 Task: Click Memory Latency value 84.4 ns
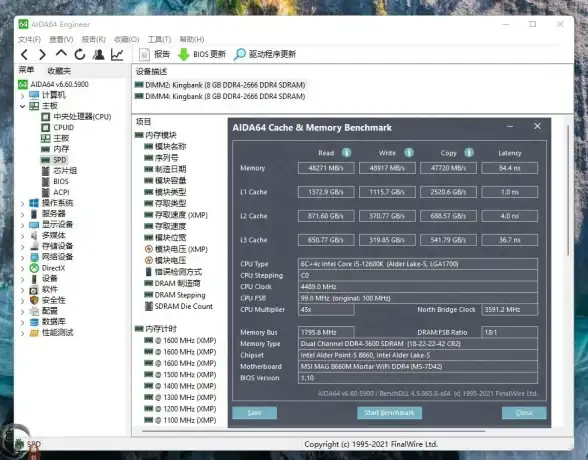pos(510,168)
